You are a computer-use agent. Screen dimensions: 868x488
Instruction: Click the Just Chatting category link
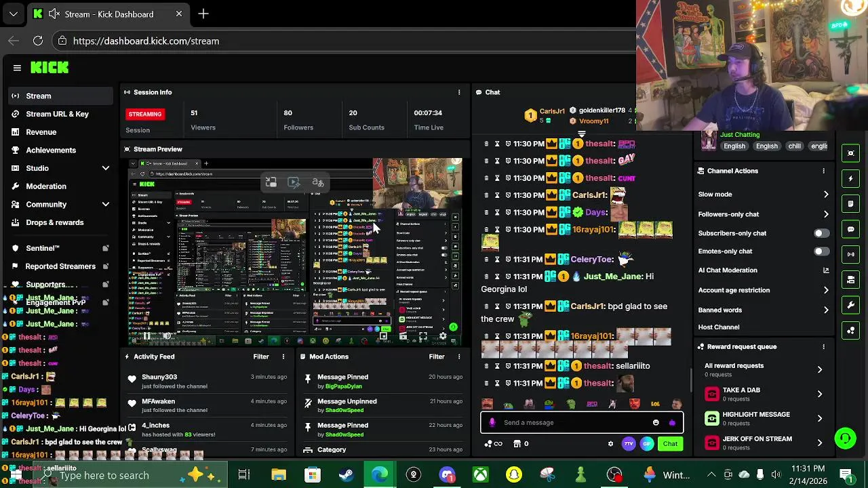click(740, 135)
